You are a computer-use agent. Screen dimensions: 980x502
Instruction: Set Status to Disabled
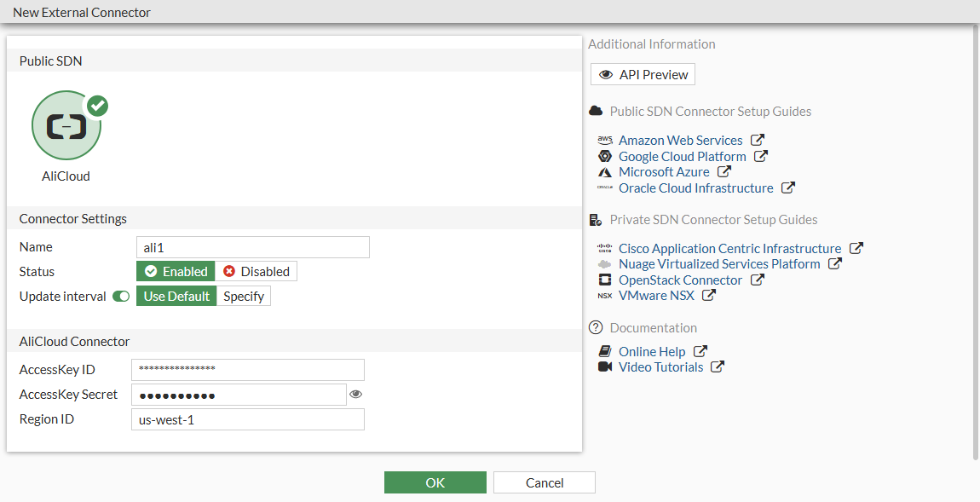click(x=257, y=272)
